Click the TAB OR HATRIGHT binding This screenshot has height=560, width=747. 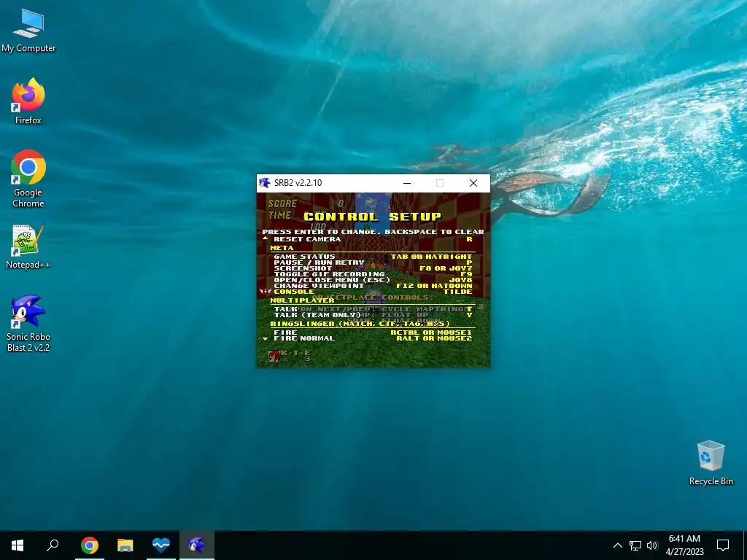click(x=431, y=257)
